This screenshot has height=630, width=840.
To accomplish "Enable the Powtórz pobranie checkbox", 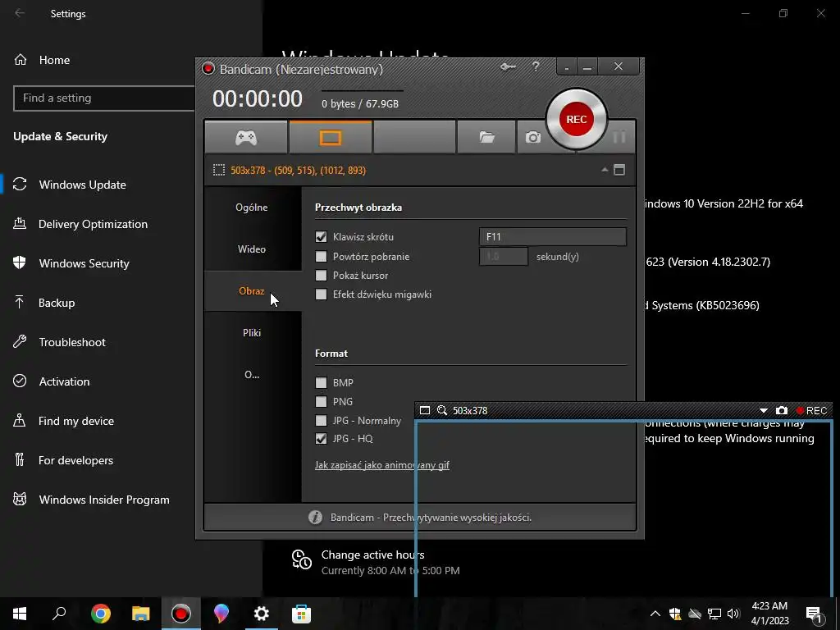I will [x=321, y=256].
